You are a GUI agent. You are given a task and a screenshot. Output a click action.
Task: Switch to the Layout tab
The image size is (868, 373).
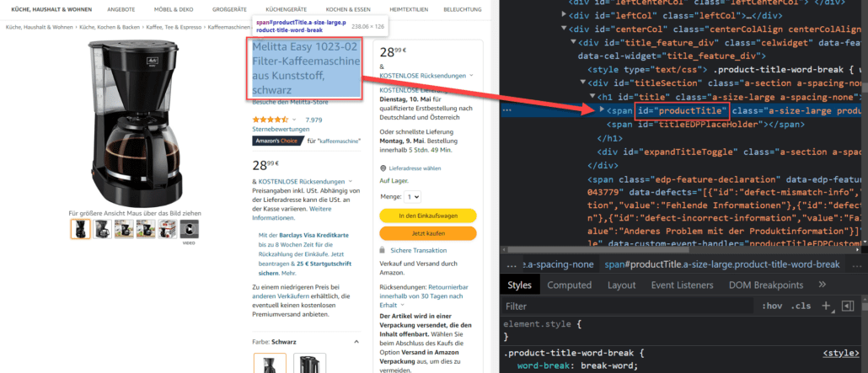[x=621, y=285]
